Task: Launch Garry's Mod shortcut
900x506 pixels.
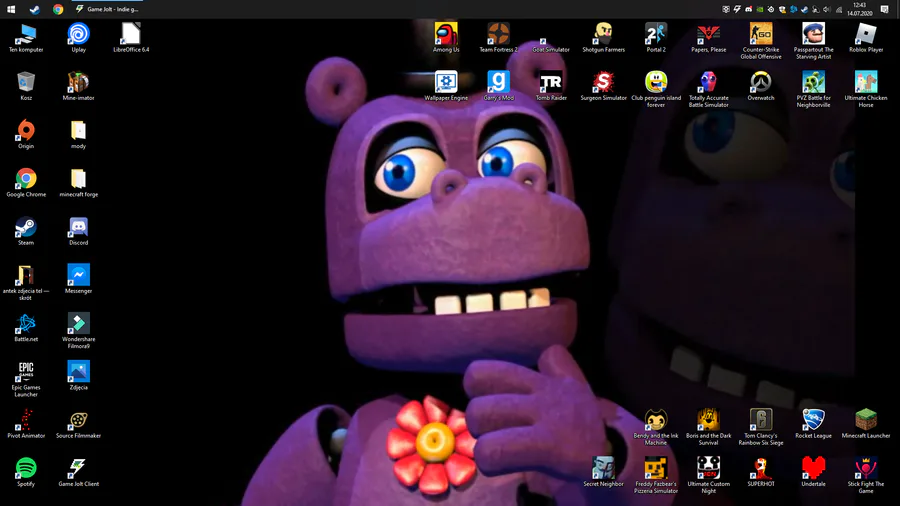Action: pyautogui.click(x=498, y=86)
